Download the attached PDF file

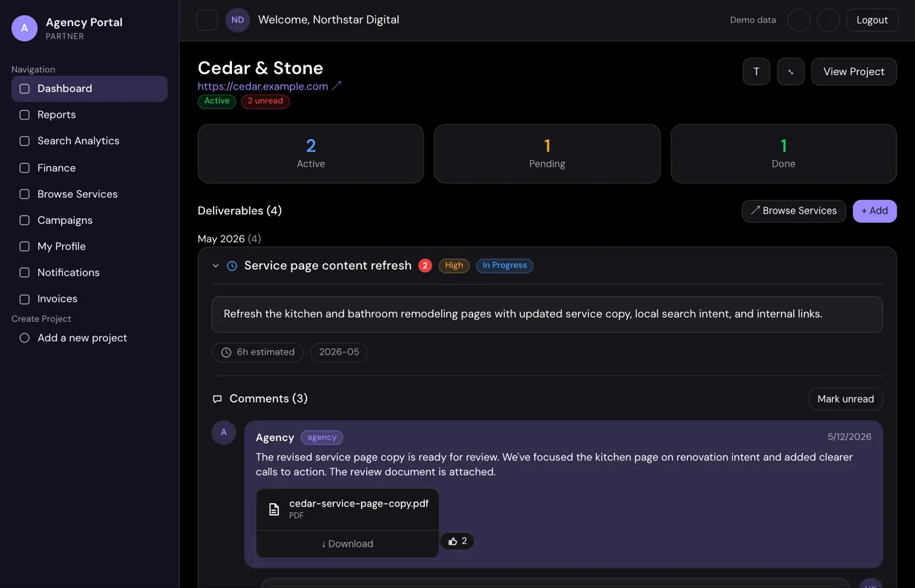[x=347, y=544]
